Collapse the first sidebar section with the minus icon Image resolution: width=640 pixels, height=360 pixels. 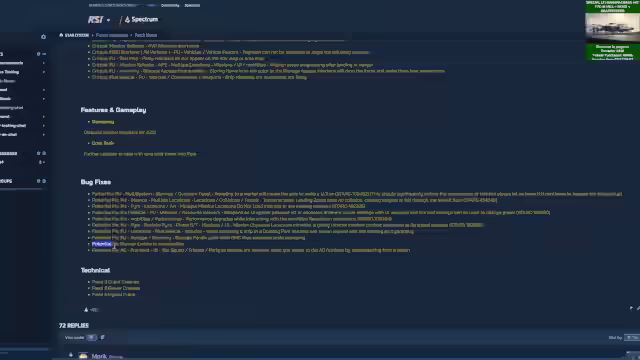pyautogui.click(x=44, y=54)
